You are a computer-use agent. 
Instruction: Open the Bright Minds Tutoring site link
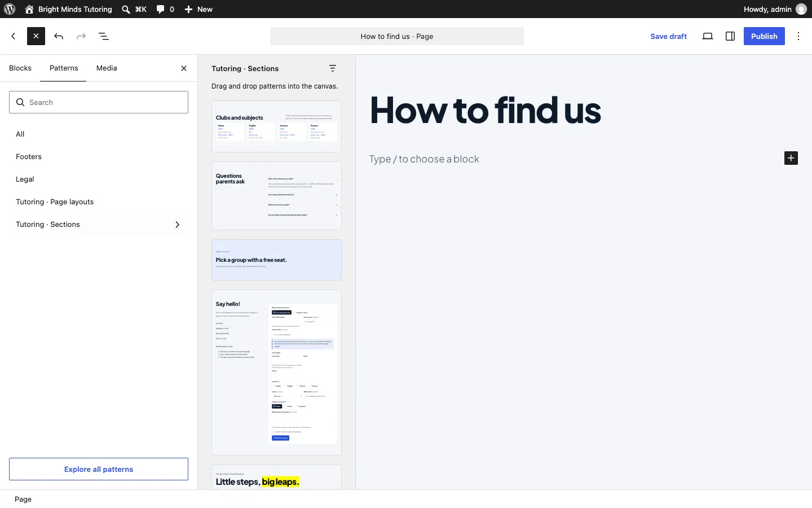[68, 9]
